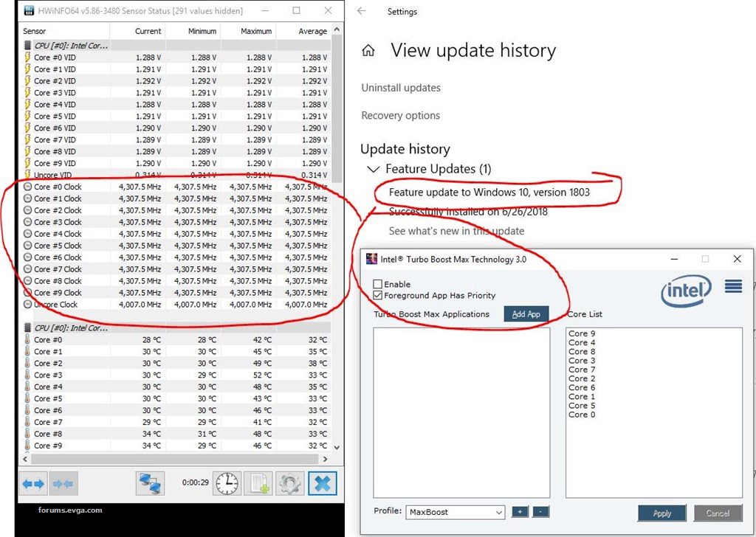The width and height of the screenshot is (756, 537).
Task: Select the Core #5 Clock row label
Action: coord(58,246)
